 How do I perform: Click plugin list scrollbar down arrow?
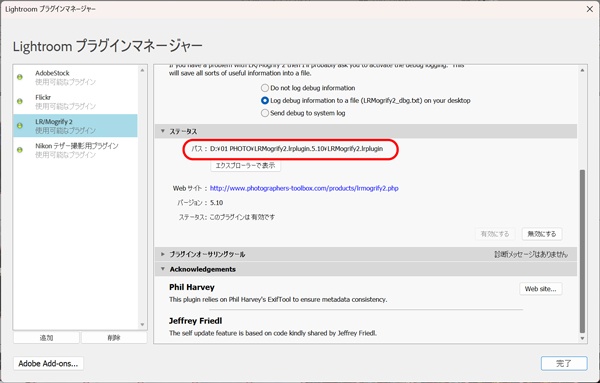(x=142, y=325)
